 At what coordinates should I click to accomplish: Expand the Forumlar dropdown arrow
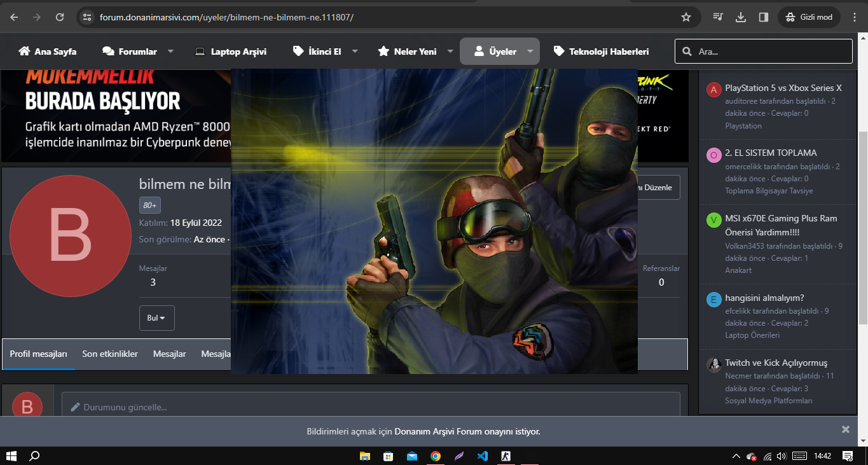pos(170,52)
